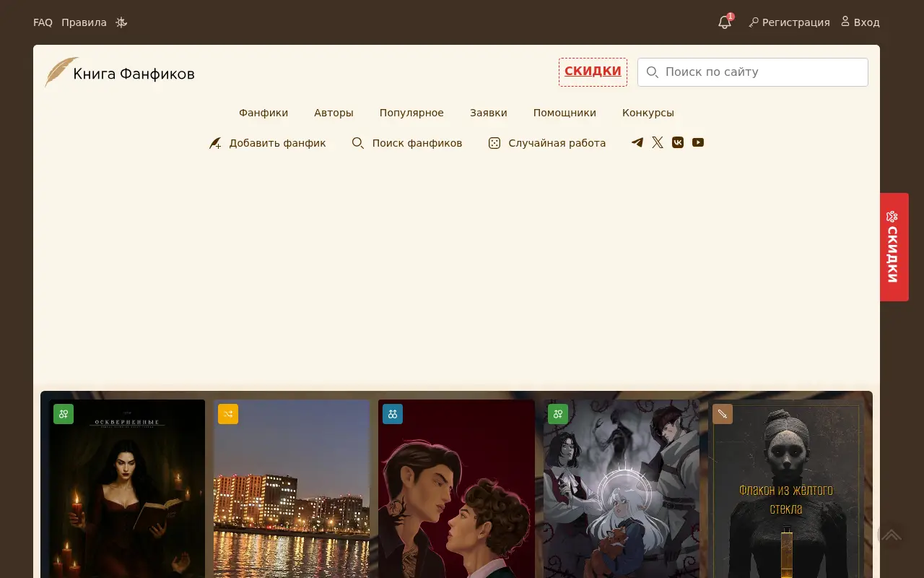Expand the Популярное menu
Screen dimensions: 924x578
point(411,113)
